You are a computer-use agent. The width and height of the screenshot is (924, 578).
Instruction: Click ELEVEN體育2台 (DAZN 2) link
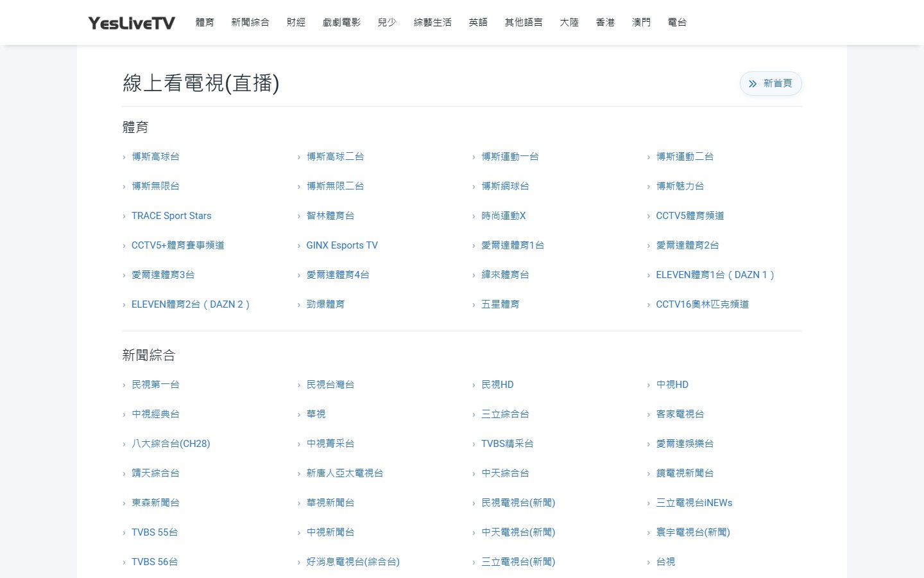191,304
